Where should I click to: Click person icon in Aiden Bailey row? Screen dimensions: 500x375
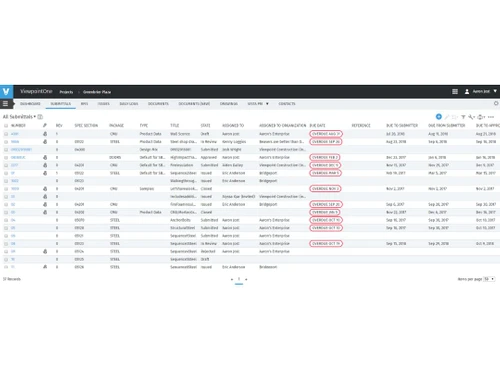point(45,165)
